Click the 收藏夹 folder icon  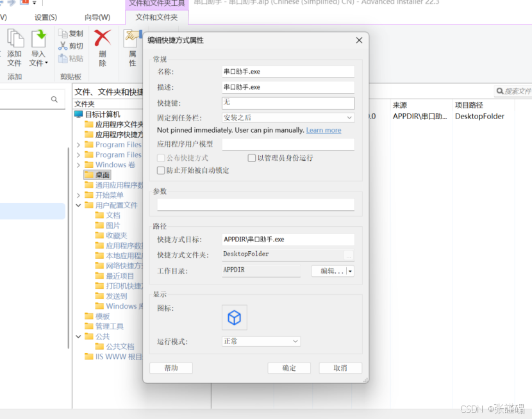point(99,235)
